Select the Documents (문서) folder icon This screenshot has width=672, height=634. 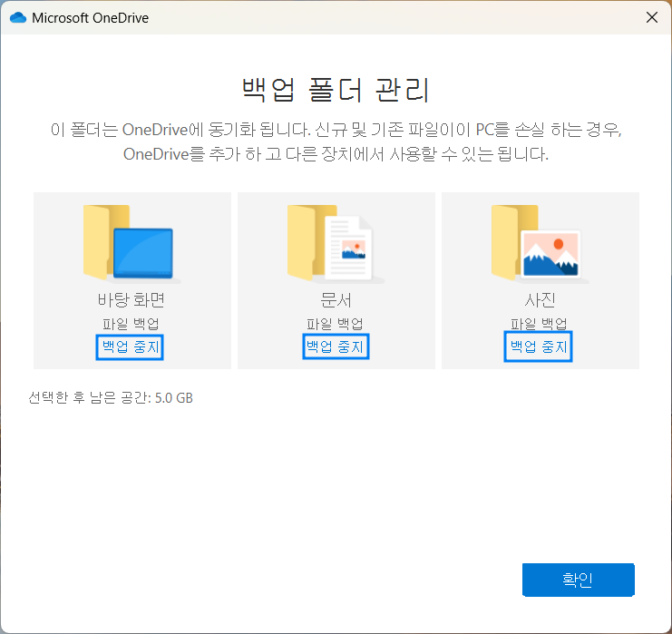click(336, 244)
